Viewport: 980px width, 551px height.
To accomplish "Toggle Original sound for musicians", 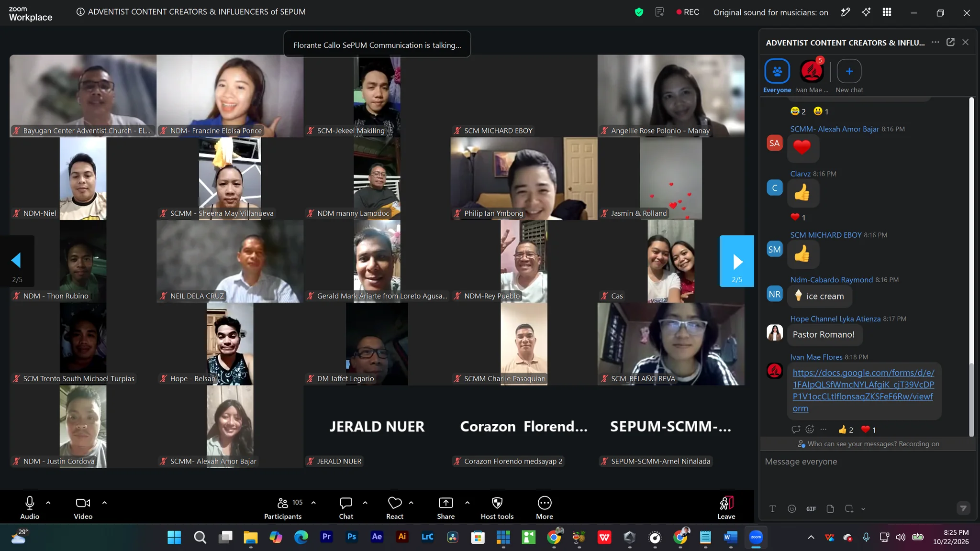I will coord(770,12).
